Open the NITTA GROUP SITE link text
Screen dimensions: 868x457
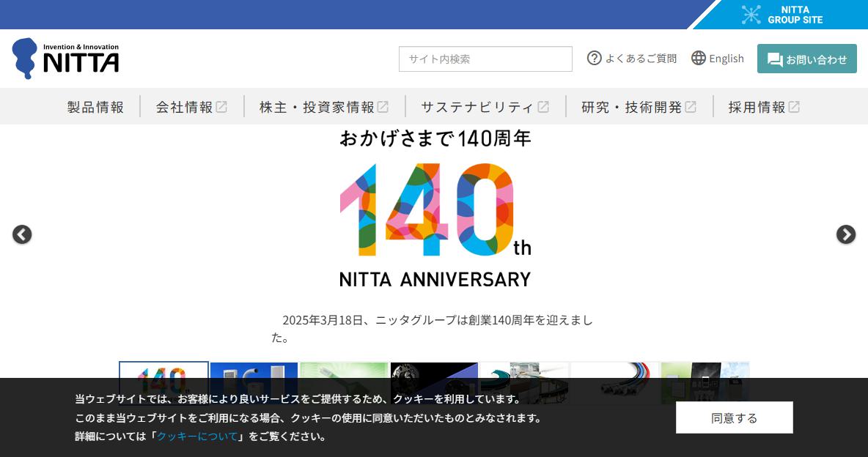click(795, 15)
